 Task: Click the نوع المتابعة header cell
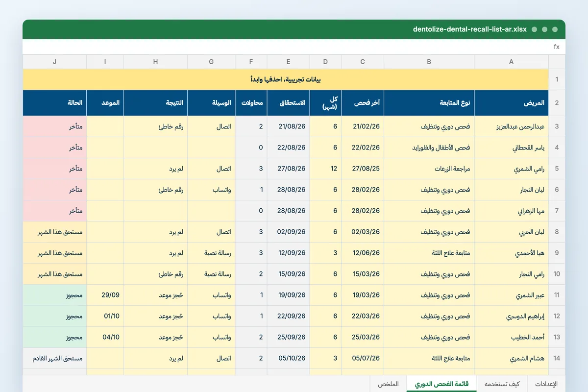(429, 103)
